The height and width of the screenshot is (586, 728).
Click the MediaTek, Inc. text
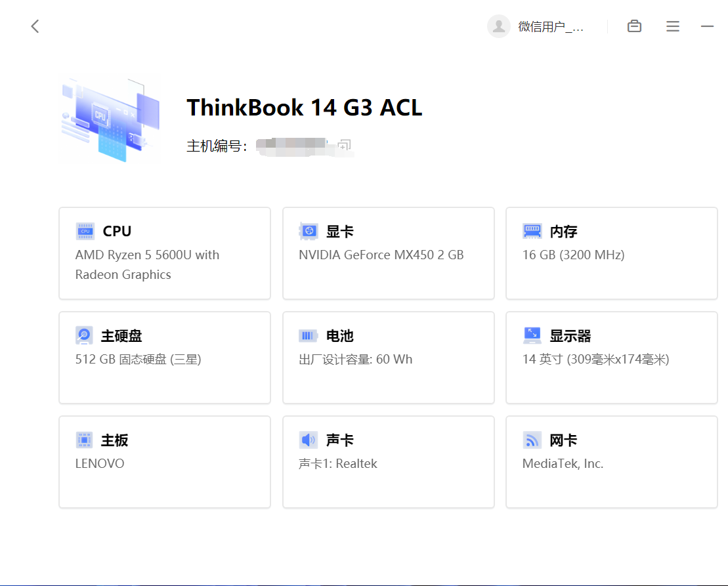tap(563, 463)
